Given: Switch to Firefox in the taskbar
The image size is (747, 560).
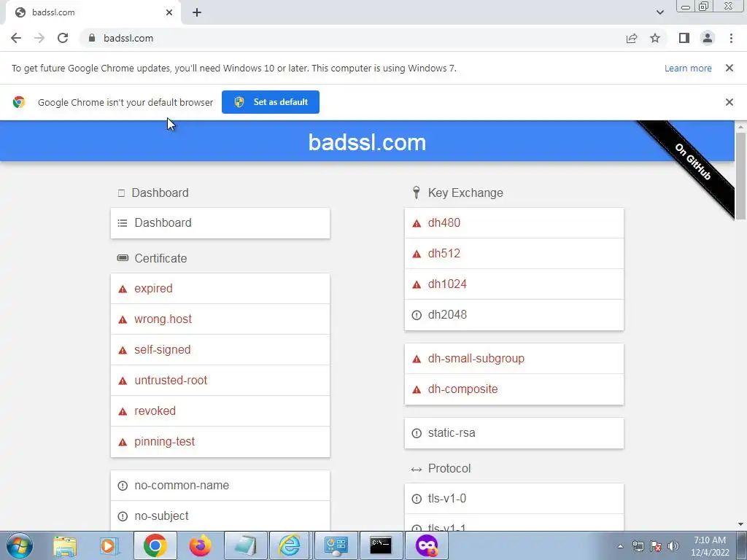Looking at the screenshot, I should (200, 545).
